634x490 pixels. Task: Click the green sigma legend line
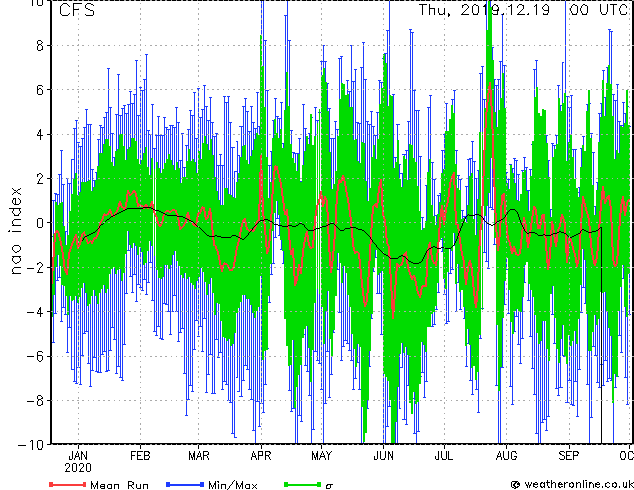click(303, 484)
